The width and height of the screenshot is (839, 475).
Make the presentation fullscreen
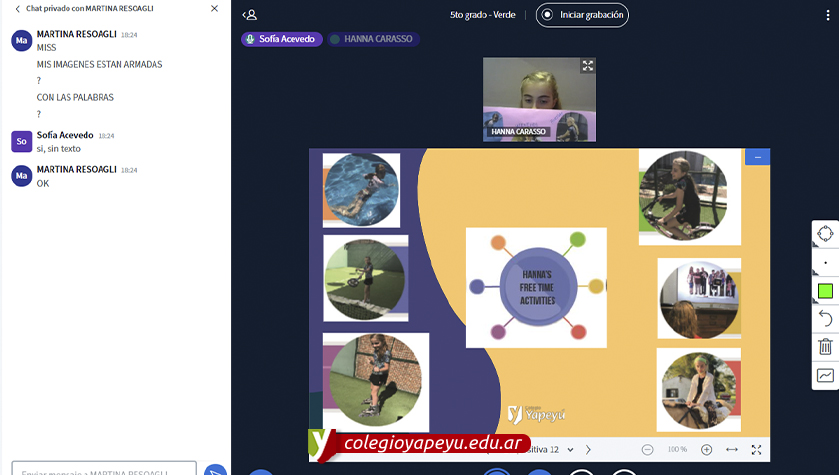click(x=757, y=450)
